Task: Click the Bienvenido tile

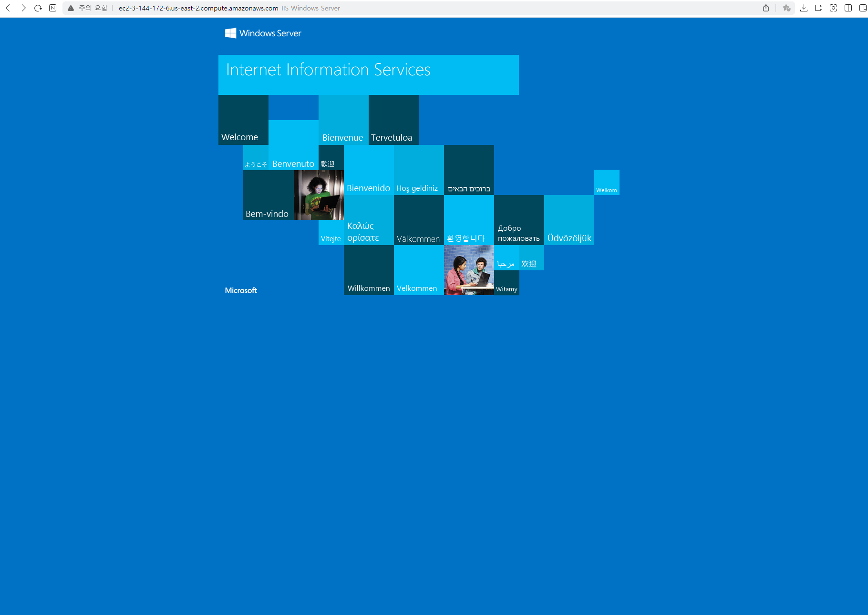Action: click(369, 170)
